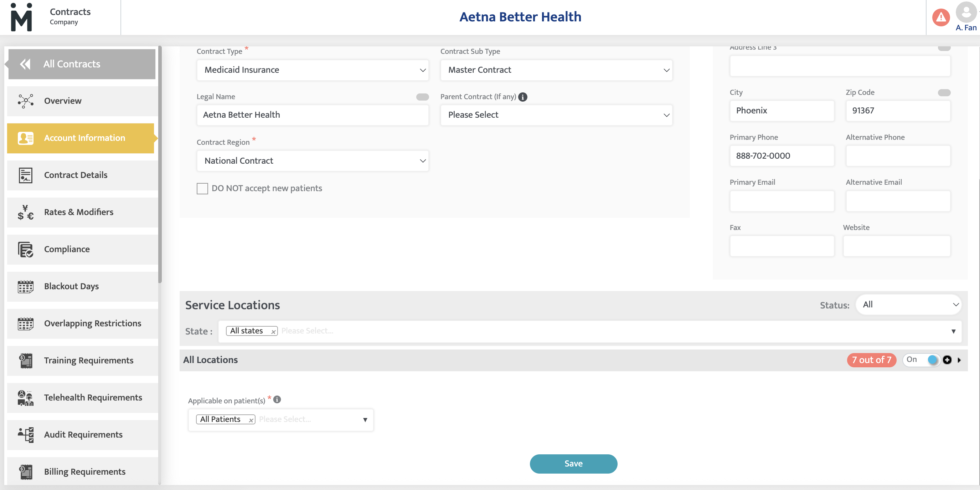Open the State multi-select dropdown arrow
This screenshot has width=980, height=490.
click(x=953, y=331)
